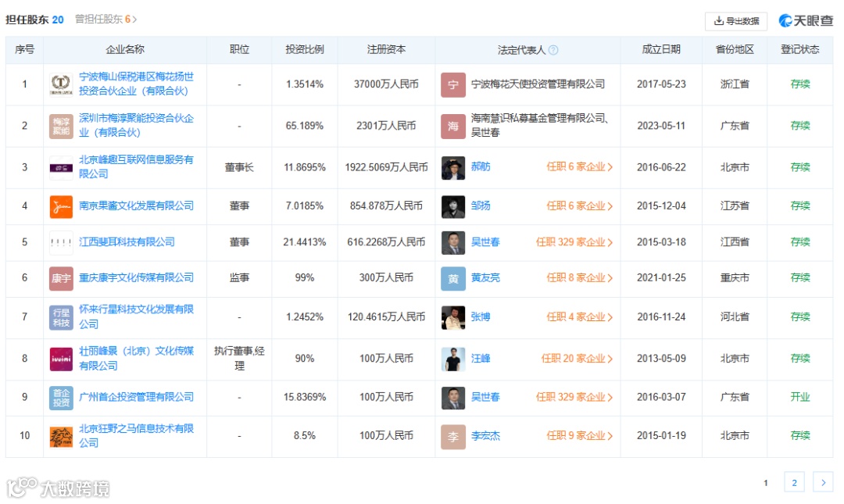Open 南京果酱文化发展有限公司 orange logo
The image size is (844, 504).
pyautogui.click(x=62, y=206)
